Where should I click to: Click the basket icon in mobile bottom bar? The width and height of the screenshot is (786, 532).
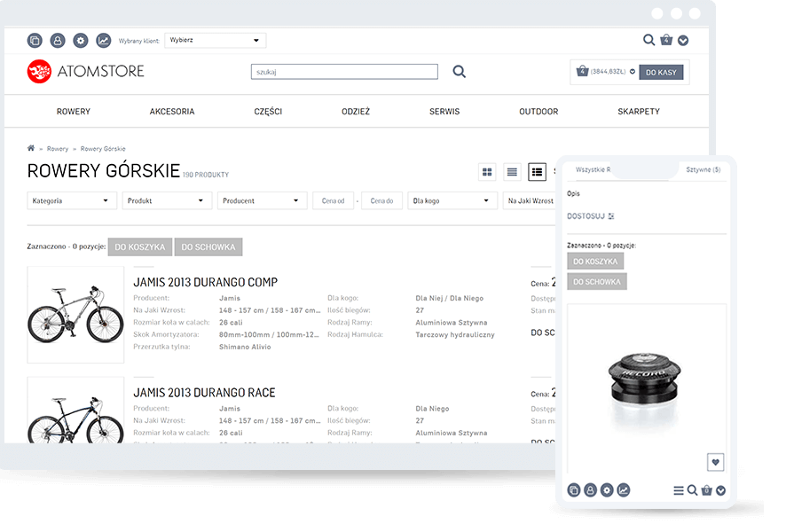click(707, 490)
